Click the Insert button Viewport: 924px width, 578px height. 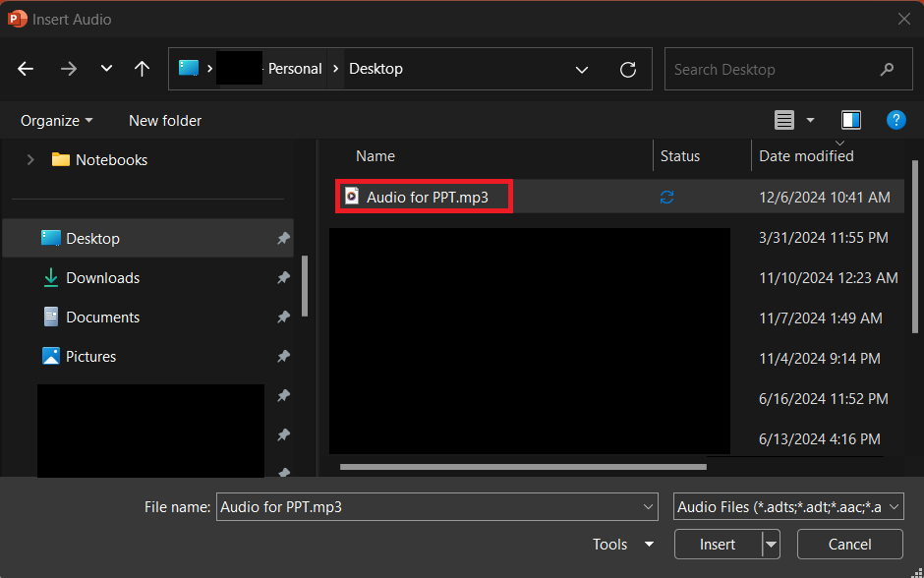click(x=718, y=545)
